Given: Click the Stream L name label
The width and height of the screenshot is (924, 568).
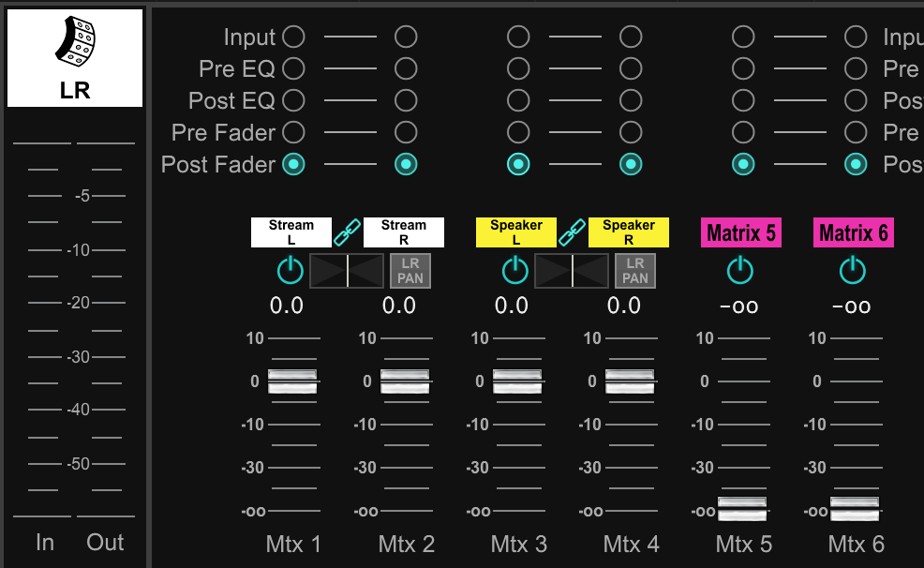Looking at the screenshot, I should (x=291, y=232).
